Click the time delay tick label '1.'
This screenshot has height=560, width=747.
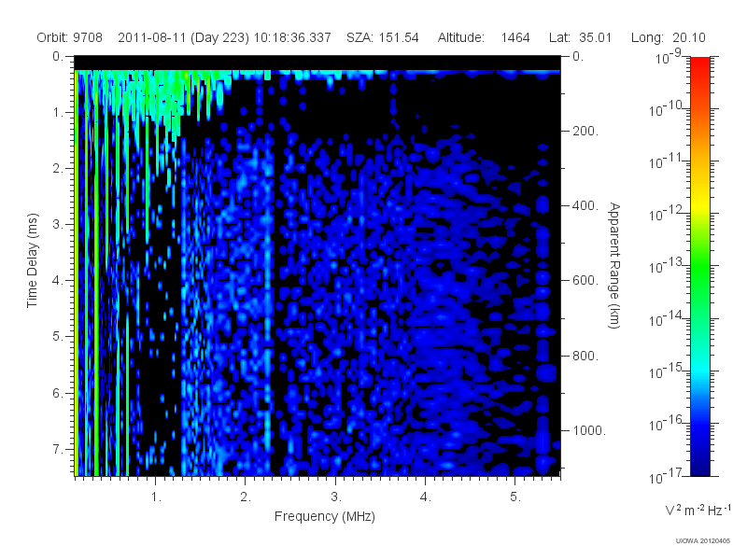(58, 113)
